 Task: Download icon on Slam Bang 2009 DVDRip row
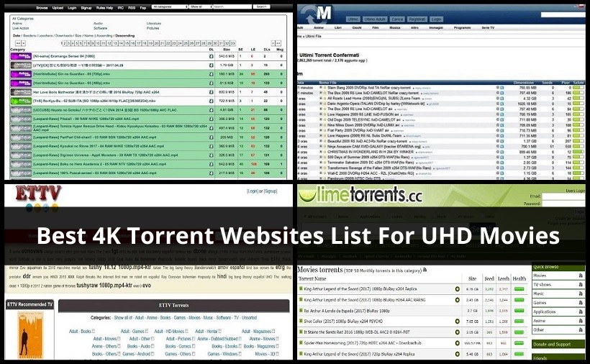[502, 88]
